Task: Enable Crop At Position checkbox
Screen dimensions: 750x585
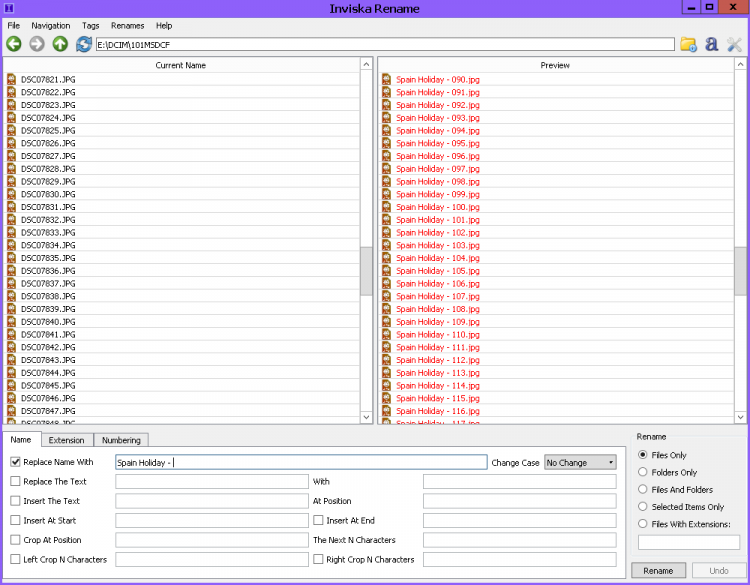Action: pos(15,540)
